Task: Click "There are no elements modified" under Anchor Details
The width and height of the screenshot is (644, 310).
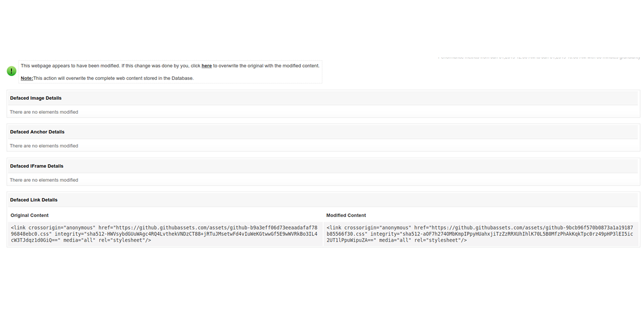Action: coord(43,145)
